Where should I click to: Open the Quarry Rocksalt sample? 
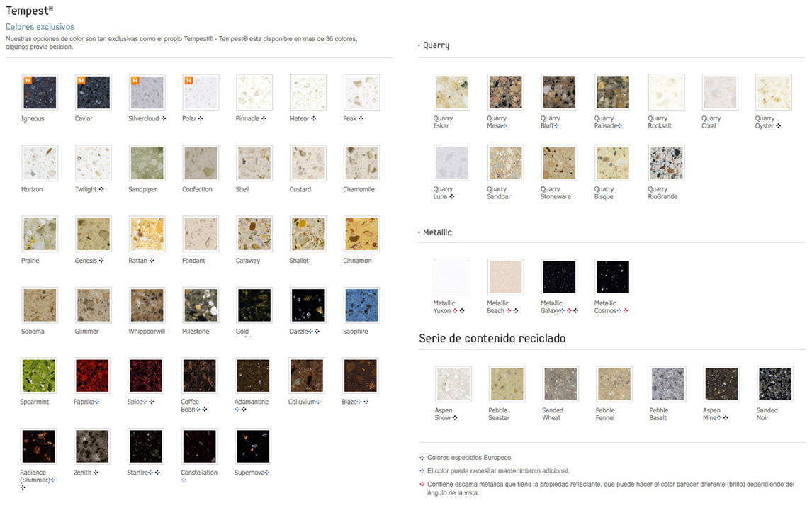(667, 92)
